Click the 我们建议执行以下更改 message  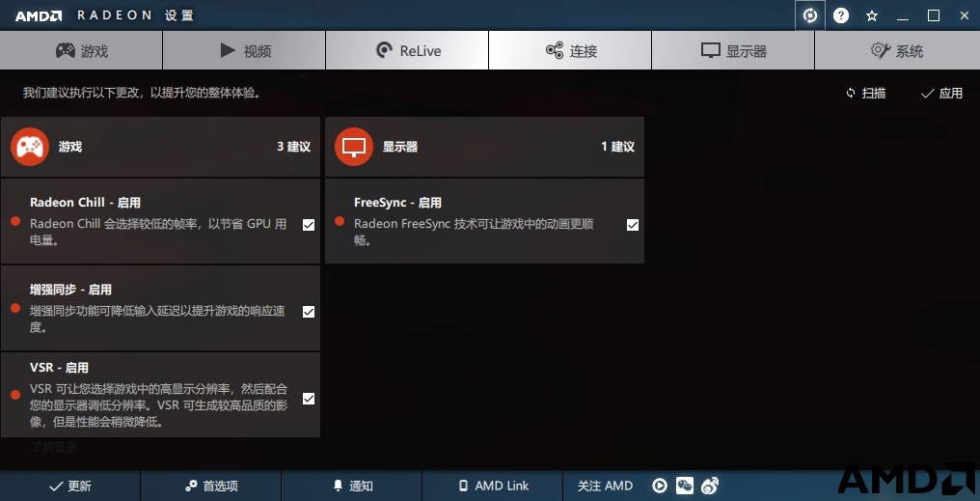(142, 94)
